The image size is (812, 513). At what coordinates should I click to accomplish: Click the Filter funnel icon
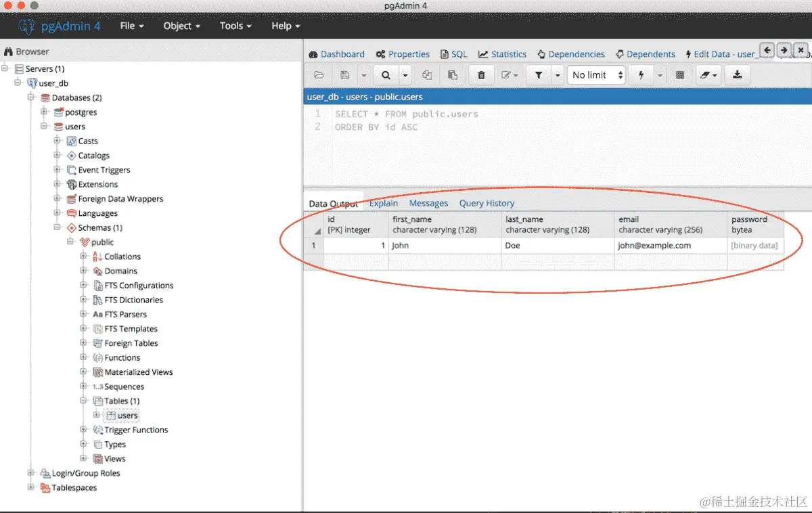pyautogui.click(x=539, y=75)
